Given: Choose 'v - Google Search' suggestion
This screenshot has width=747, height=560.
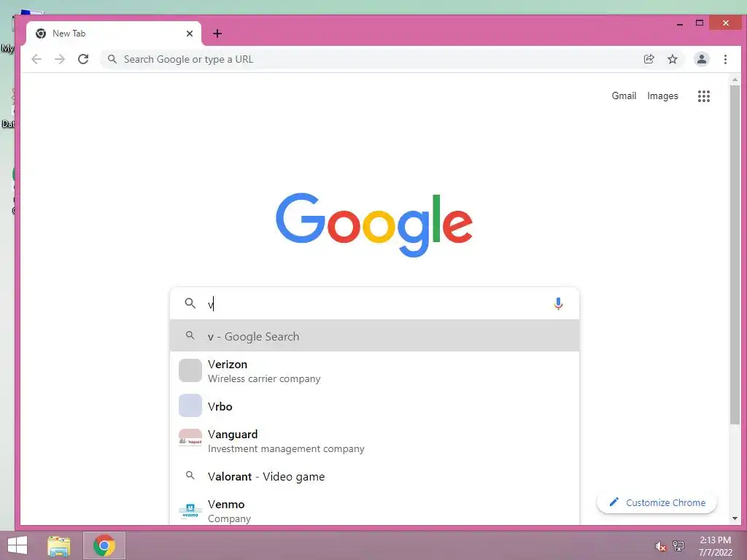Looking at the screenshot, I should pyautogui.click(x=374, y=336).
